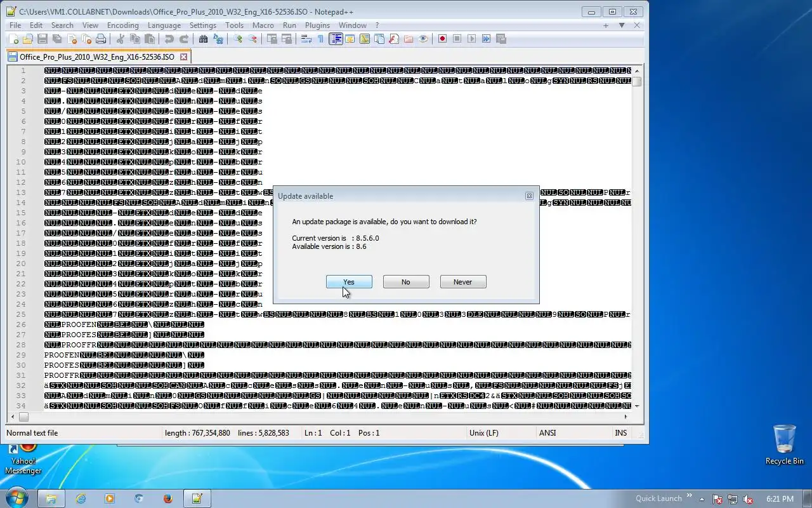The width and height of the screenshot is (812, 508).
Task: Open the Tools menu
Action: point(234,25)
